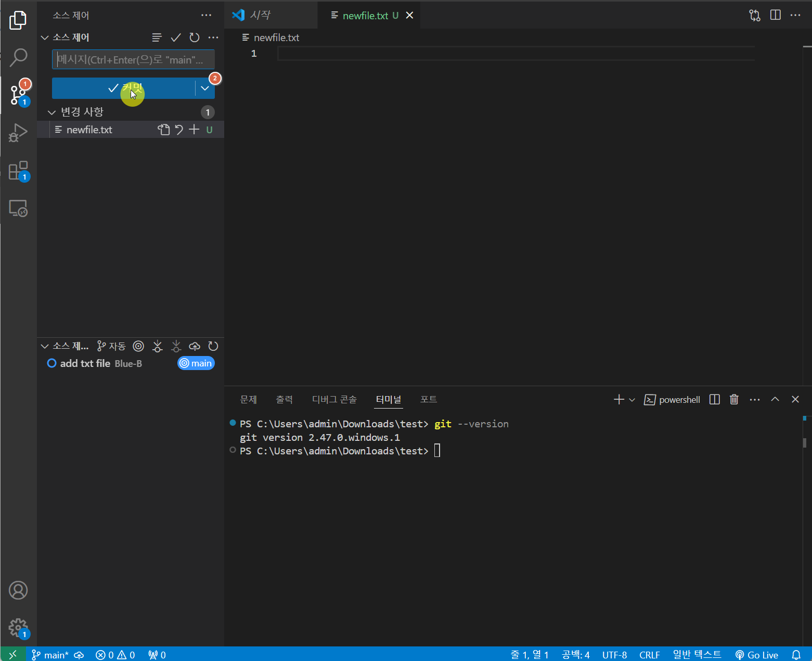Click forwarded ports indicator in status bar
This screenshot has height=661, width=812.
point(157,655)
